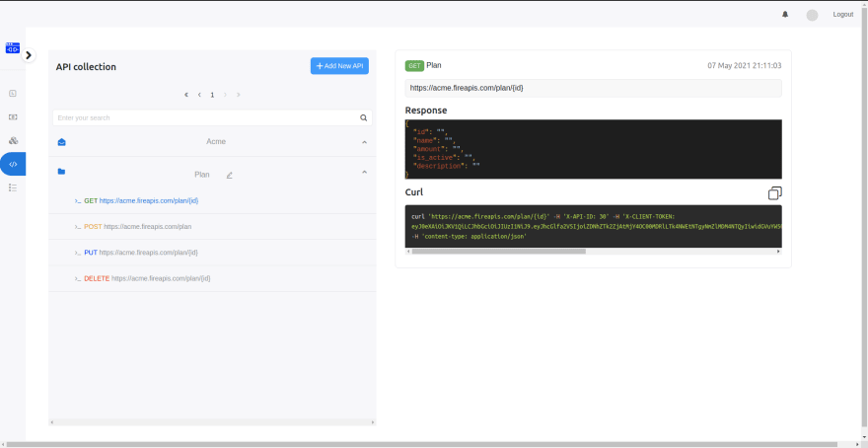Screen dimensions: 868x448
Task: Click the curl code block
Action: [x=594, y=226]
